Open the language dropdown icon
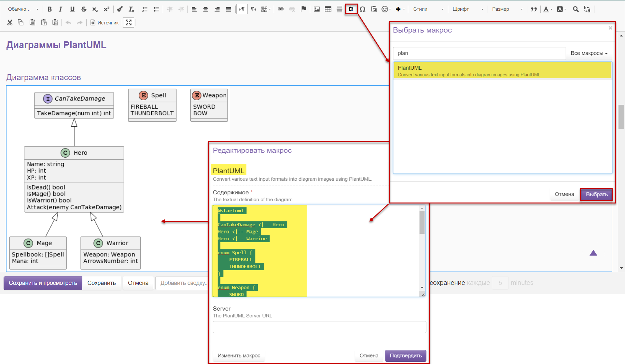 point(266,9)
